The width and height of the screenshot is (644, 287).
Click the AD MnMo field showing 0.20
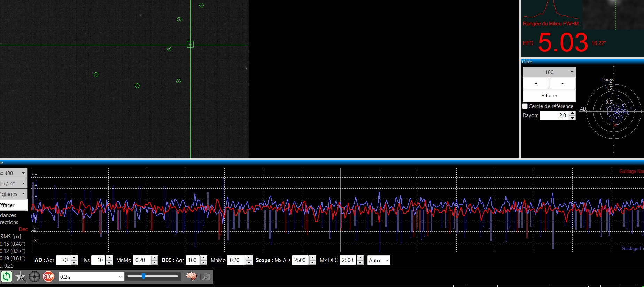pos(142,260)
